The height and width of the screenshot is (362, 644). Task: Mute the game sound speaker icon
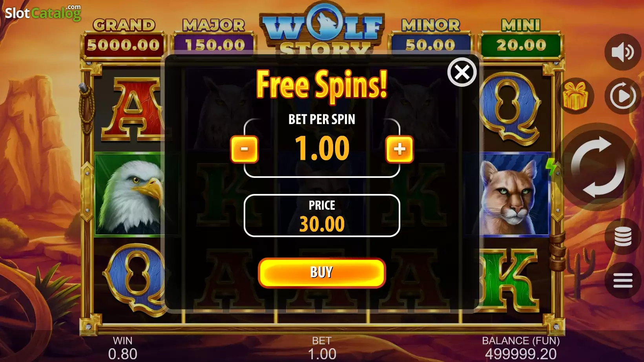coord(622,52)
